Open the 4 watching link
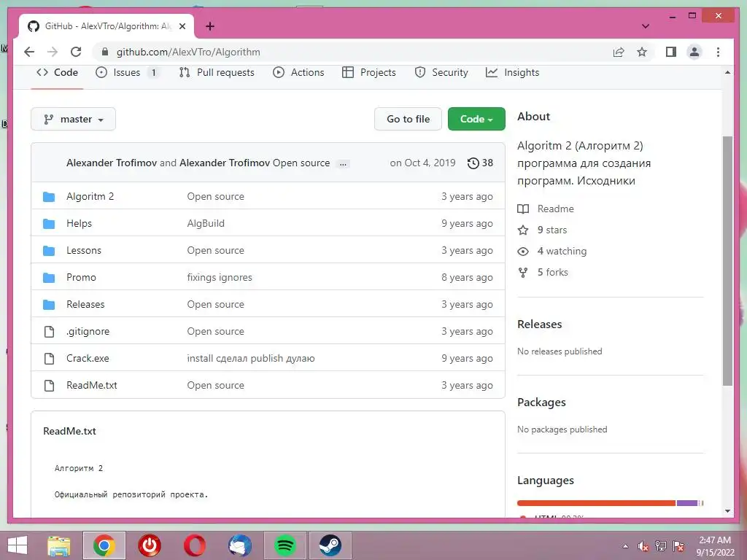This screenshot has width=747, height=560. pos(562,252)
